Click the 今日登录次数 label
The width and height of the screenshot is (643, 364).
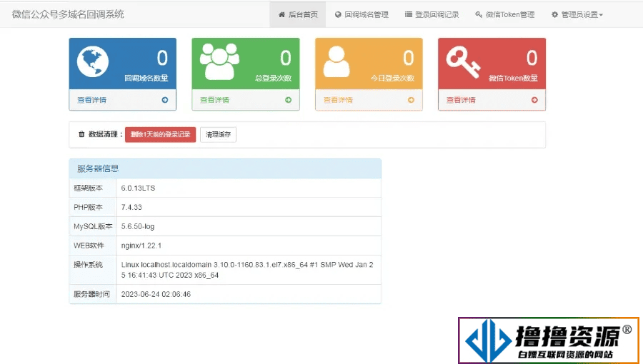point(392,79)
